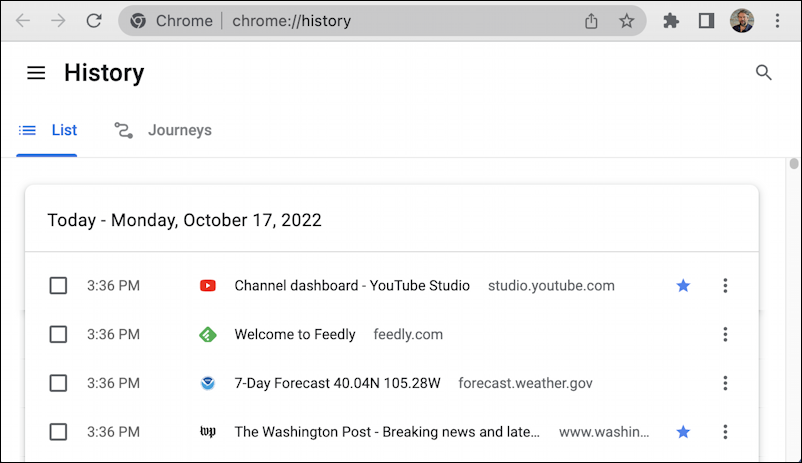Reload the page with the refresh icon

pos(94,20)
